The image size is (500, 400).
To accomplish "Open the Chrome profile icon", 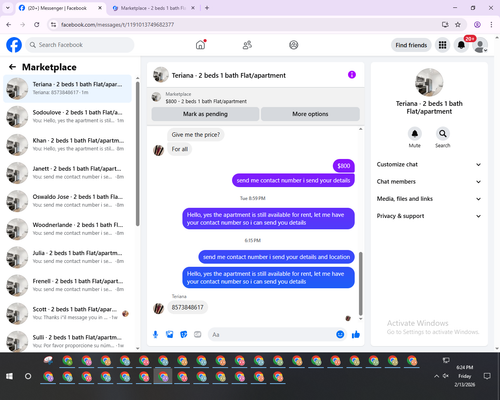I will (477, 24).
